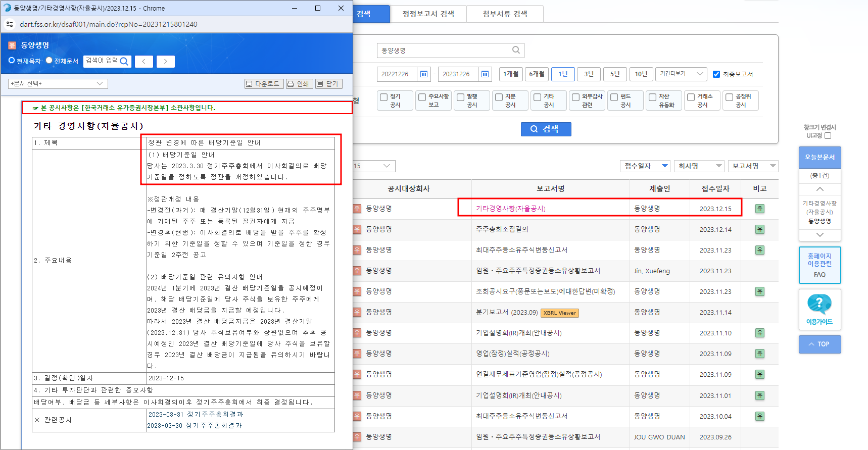Check the 발행공시 filter
Image resolution: width=868 pixels, height=450 pixels.
(460, 97)
